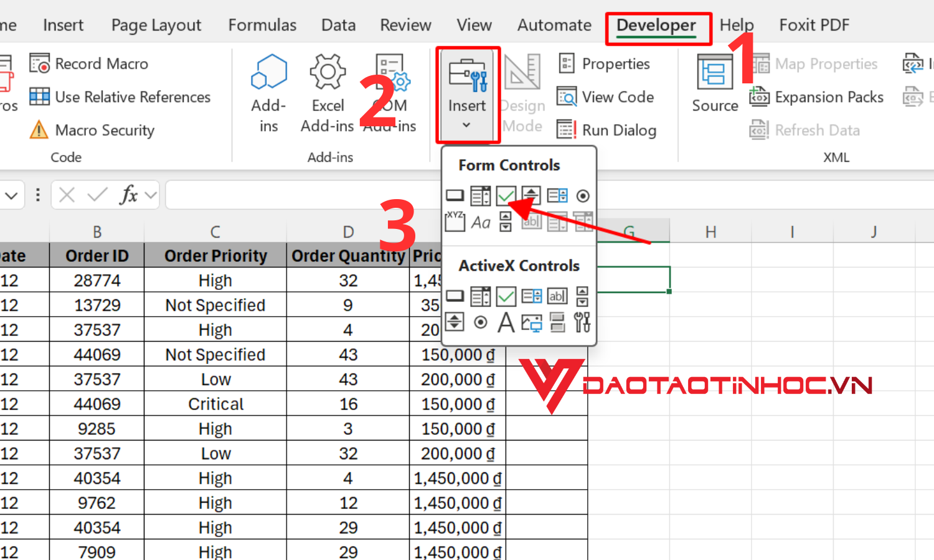Select the Scroll Bar ActiveX control
This screenshot has height=560, width=934.
[x=455, y=322]
